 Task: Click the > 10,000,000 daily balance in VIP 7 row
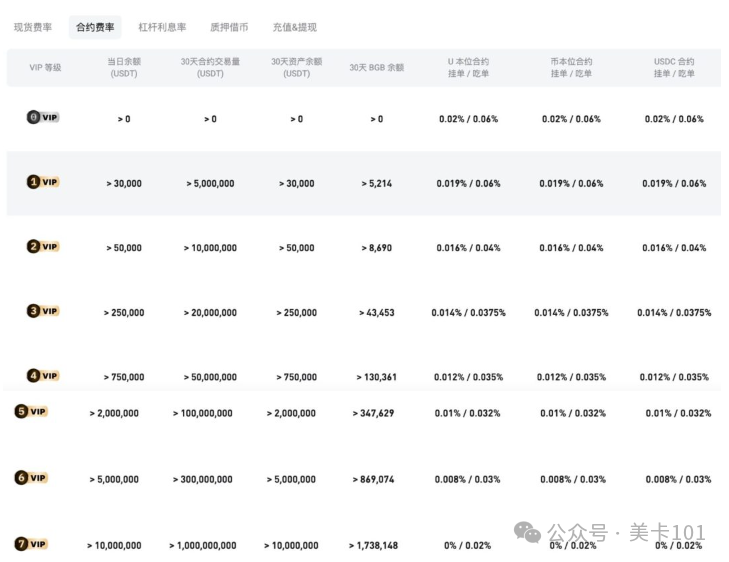point(114,546)
